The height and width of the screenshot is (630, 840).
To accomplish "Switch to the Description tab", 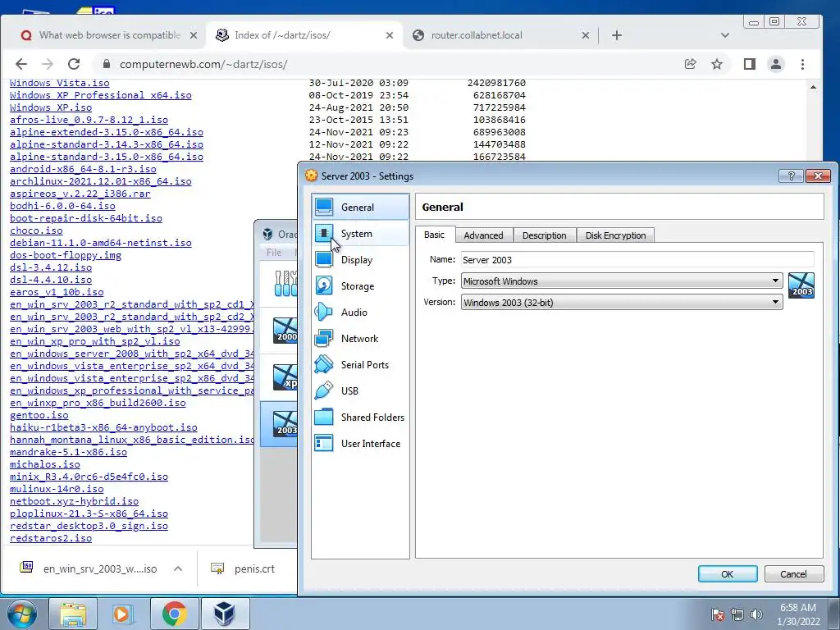I will point(545,235).
